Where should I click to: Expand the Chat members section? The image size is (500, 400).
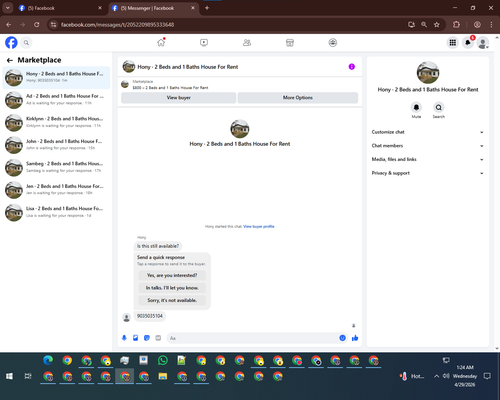coord(428,146)
